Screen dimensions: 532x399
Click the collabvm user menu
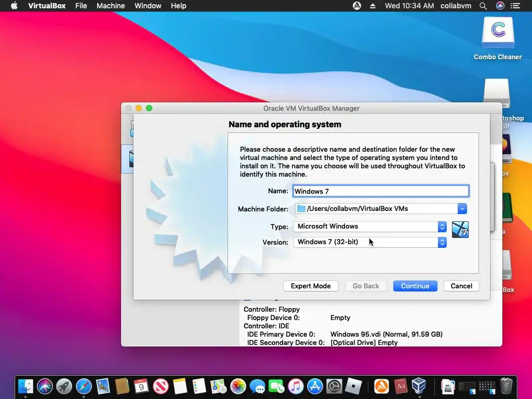[x=456, y=6]
